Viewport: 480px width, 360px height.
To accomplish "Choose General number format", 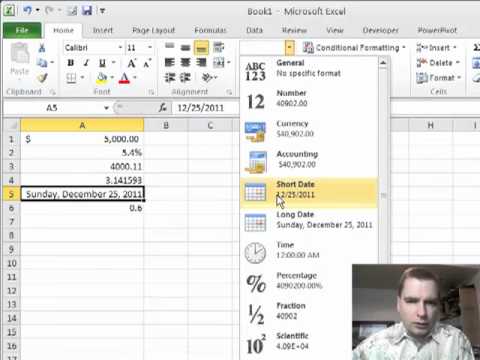I will pyautogui.click(x=309, y=70).
